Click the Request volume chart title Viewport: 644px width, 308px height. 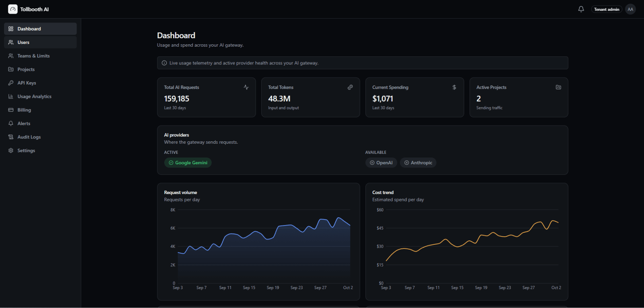[181, 192]
